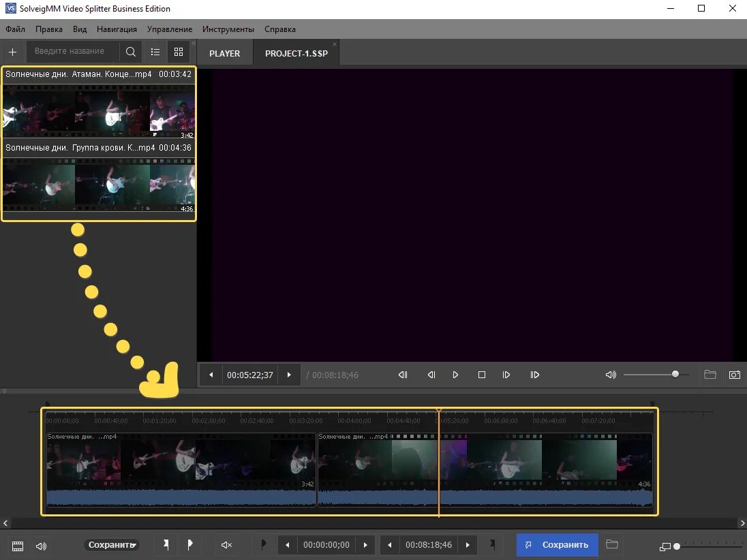Close the PROJECT-1.SSP tab
Image resolution: width=747 pixels, height=560 pixels.
335,44
